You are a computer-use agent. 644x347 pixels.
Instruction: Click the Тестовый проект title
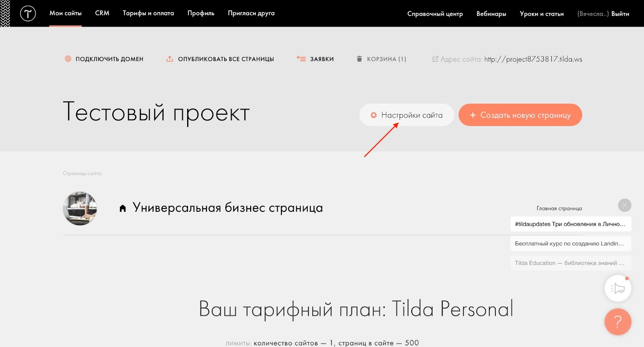(x=157, y=112)
